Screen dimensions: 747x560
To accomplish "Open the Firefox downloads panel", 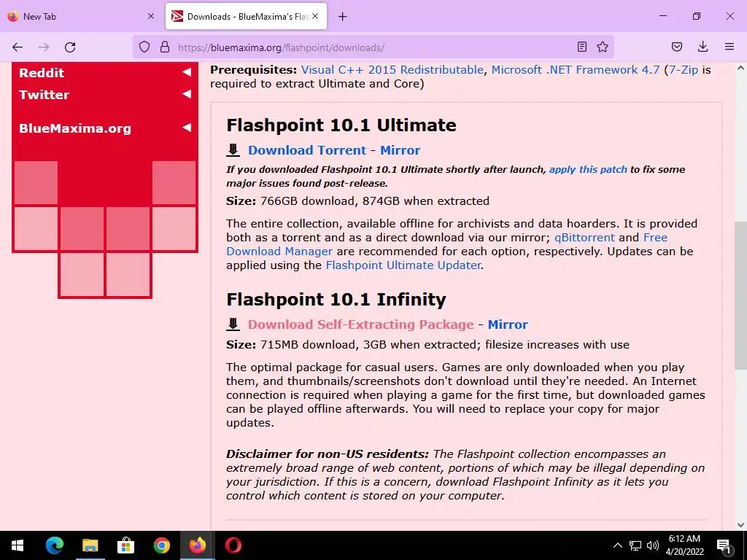I will pos(703,47).
